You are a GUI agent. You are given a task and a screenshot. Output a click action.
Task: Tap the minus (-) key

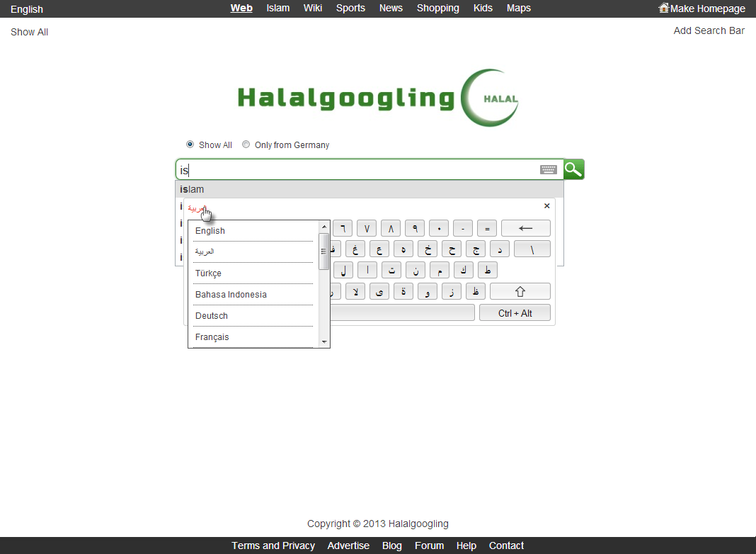463,228
